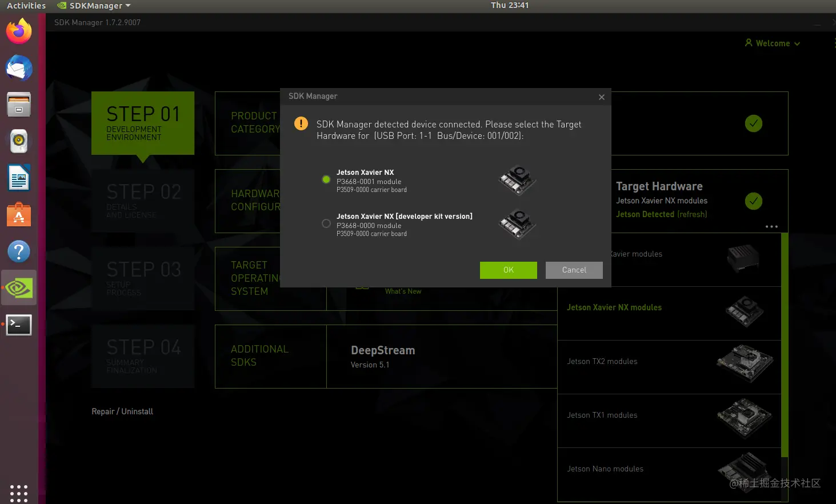Open Ubuntu Software store icon

[19, 215]
